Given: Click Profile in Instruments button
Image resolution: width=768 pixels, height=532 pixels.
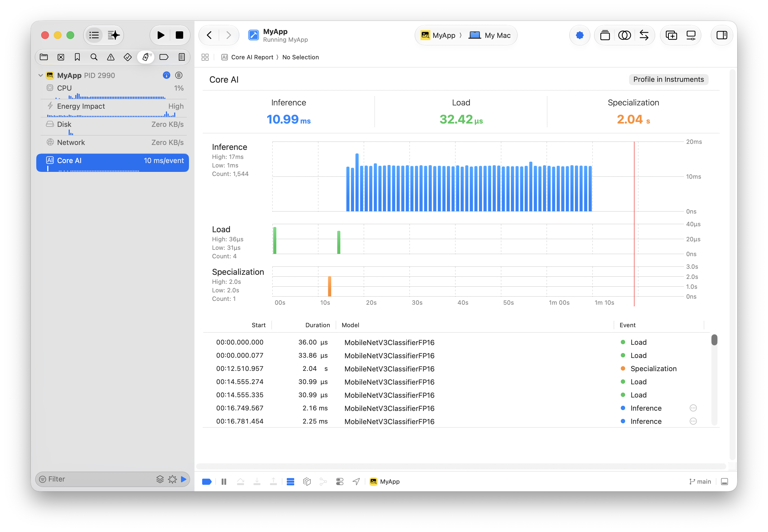Looking at the screenshot, I should click(668, 79).
